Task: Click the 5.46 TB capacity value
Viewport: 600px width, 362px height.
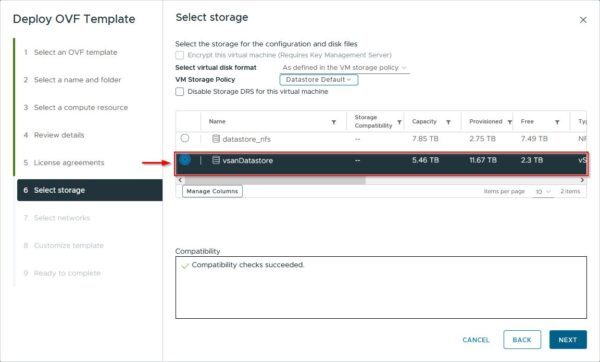Action: (425, 160)
